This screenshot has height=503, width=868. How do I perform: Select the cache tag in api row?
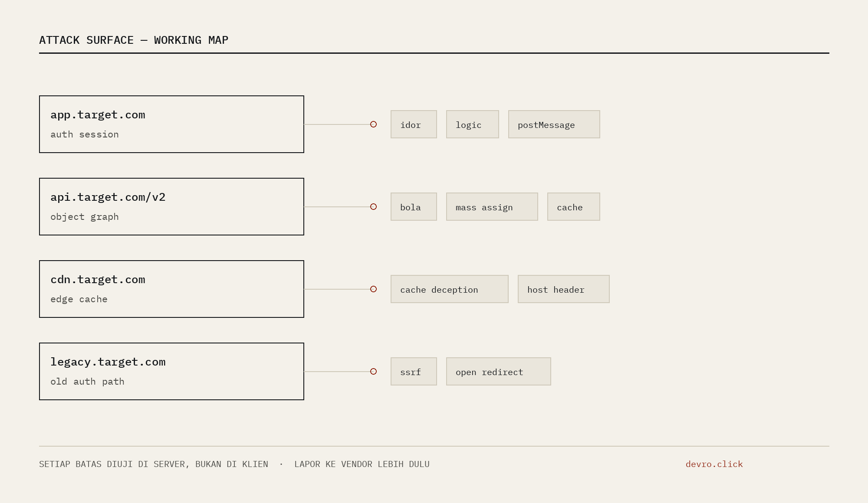pyautogui.click(x=574, y=207)
